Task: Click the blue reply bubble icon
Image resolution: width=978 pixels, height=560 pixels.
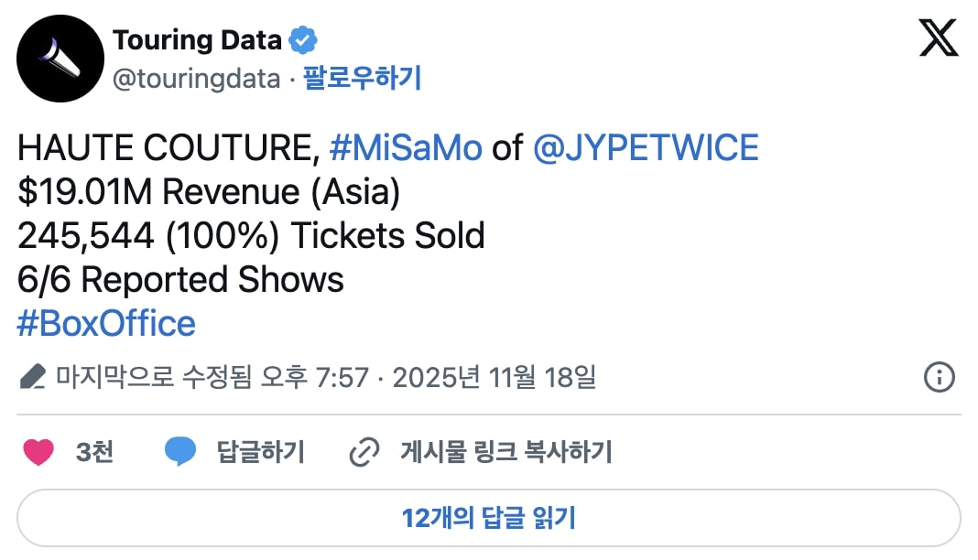Action: coord(180,452)
